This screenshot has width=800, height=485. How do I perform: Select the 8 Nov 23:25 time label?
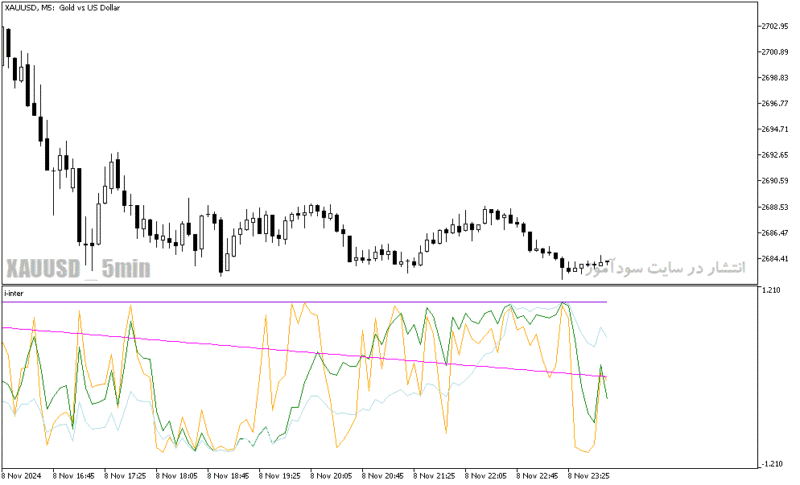[x=589, y=476]
